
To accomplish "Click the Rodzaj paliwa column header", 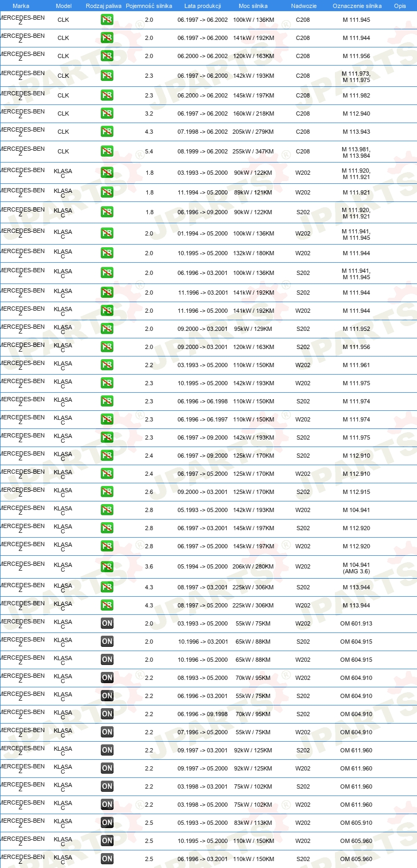I will point(103,6).
